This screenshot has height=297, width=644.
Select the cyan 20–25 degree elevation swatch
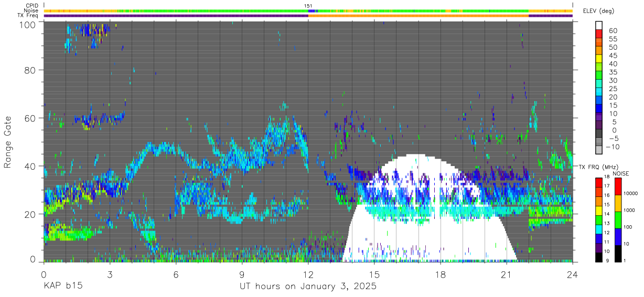[599, 93]
